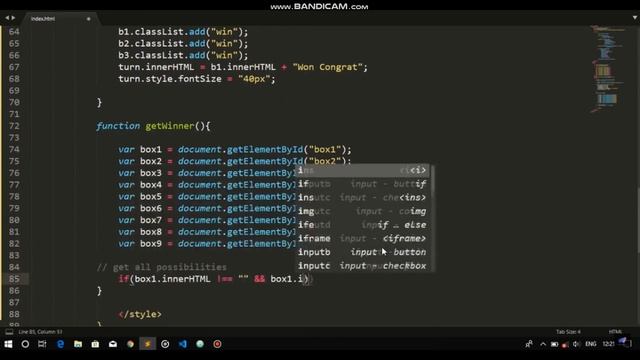Go to the next tab arrow
This screenshot has height=360, width=640.
click(x=13, y=18)
